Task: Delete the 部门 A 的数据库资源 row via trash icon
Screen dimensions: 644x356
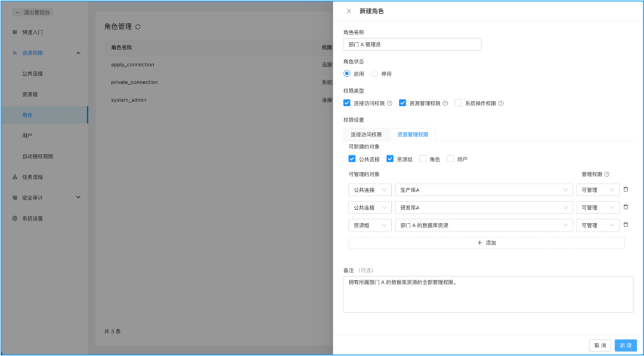Action: [625, 225]
